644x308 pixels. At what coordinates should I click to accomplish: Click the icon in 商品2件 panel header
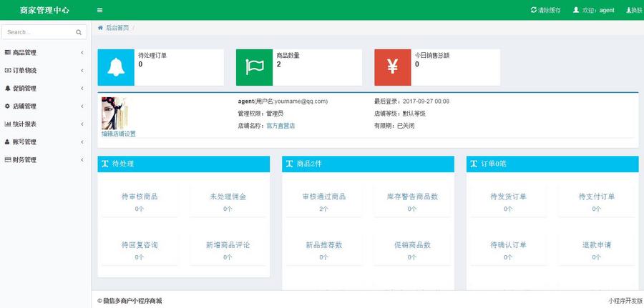(x=290, y=164)
